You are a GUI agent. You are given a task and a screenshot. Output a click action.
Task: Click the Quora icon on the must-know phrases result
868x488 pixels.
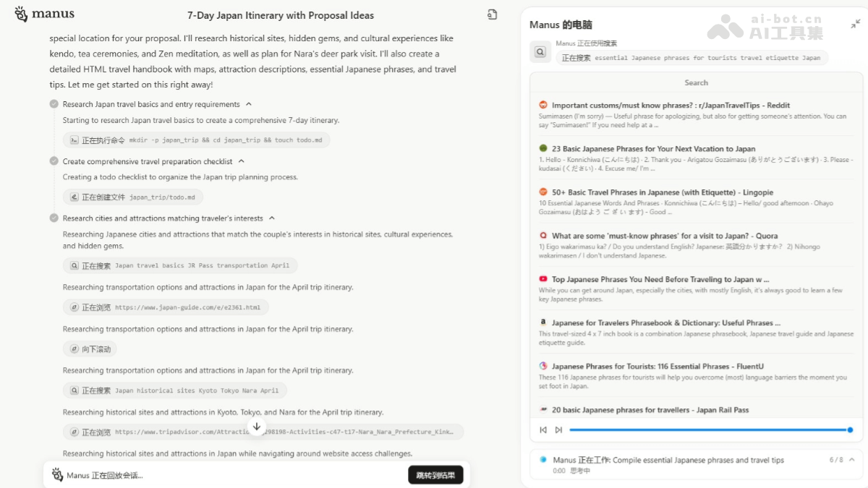(543, 236)
